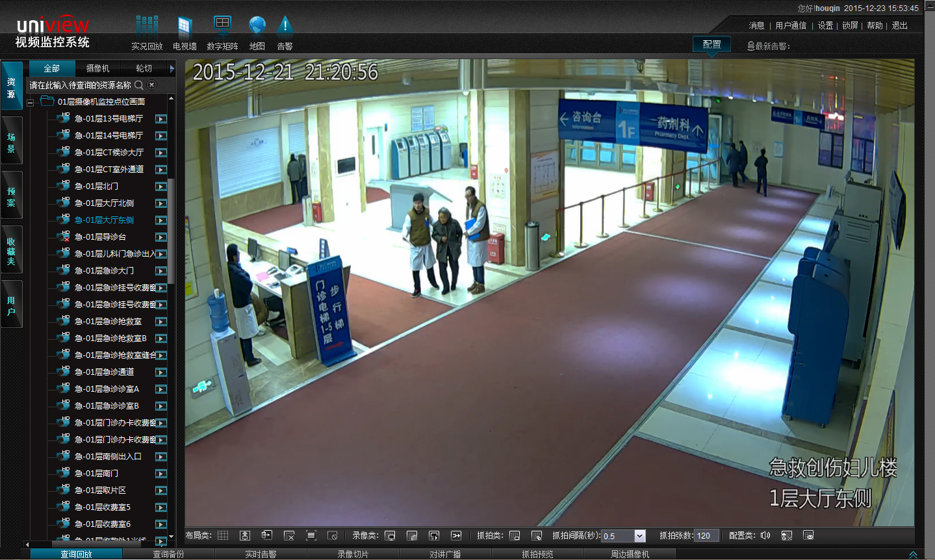
Task: Click the search magnifier in resource box
Action: point(139,85)
